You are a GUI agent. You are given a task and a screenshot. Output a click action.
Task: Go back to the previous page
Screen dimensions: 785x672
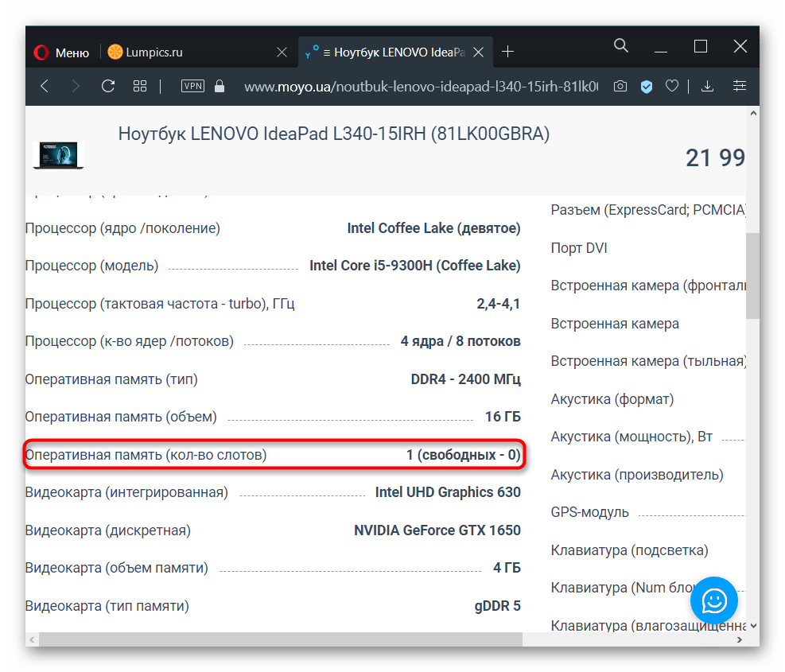click(x=45, y=86)
